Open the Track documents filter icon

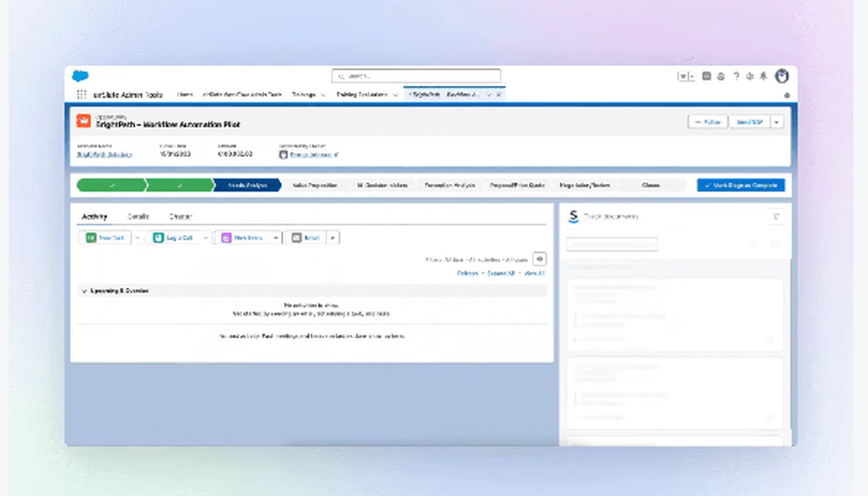coord(776,217)
